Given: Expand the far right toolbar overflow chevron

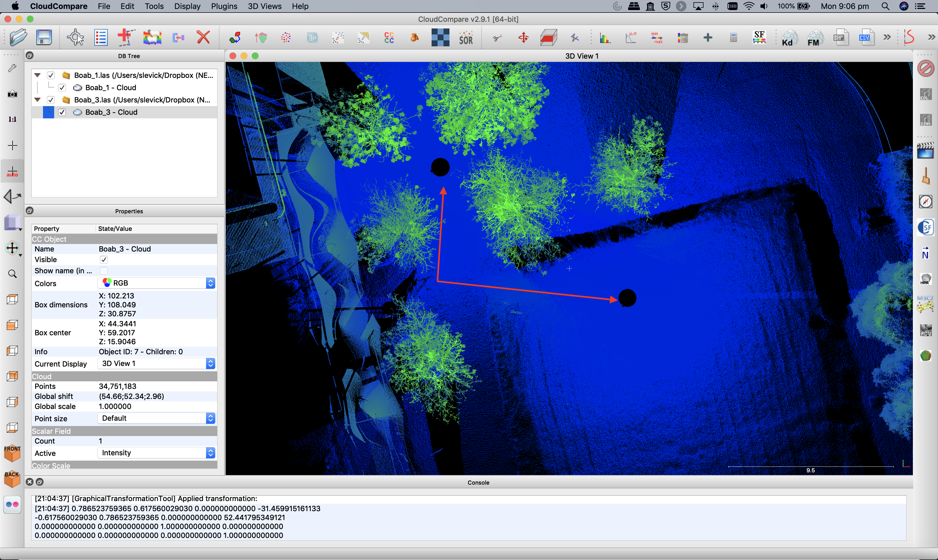Looking at the screenshot, I should click(x=932, y=37).
